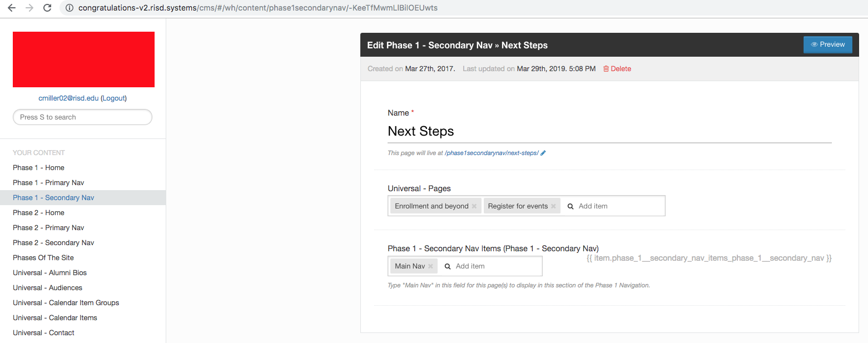
Task: Click the eye icon on the Preview button
Action: coord(814,44)
